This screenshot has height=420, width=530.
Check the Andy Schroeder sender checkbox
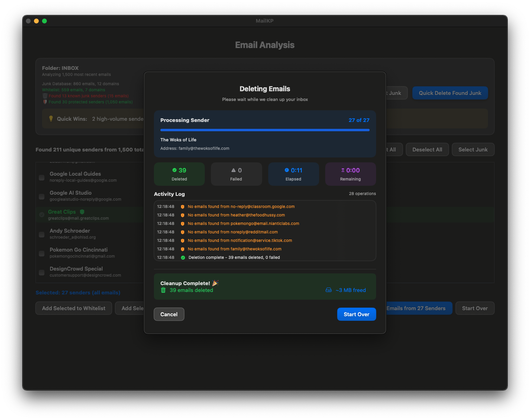point(42,235)
